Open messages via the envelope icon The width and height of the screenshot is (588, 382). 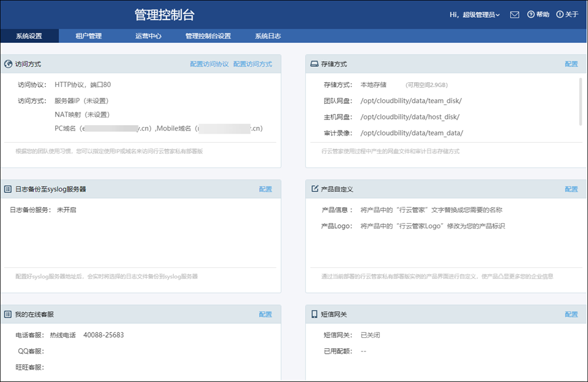(x=513, y=14)
